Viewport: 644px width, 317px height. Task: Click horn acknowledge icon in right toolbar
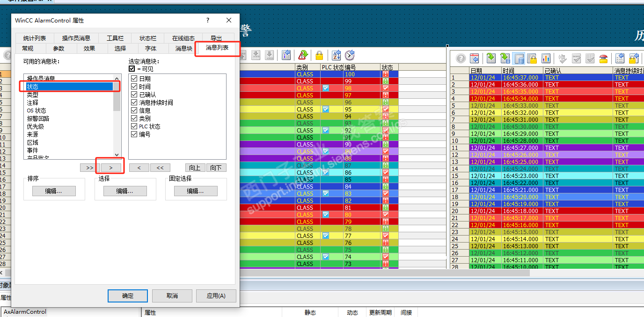pos(563,59)
